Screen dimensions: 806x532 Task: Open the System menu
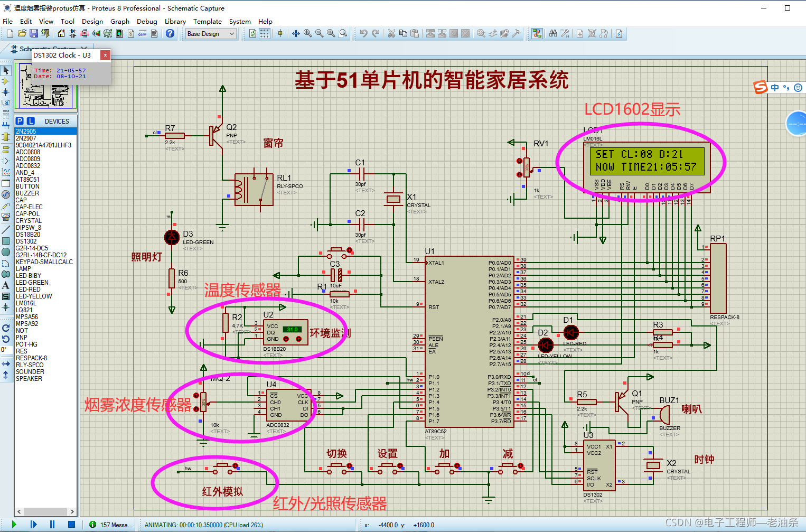click(x=240, y=21)
